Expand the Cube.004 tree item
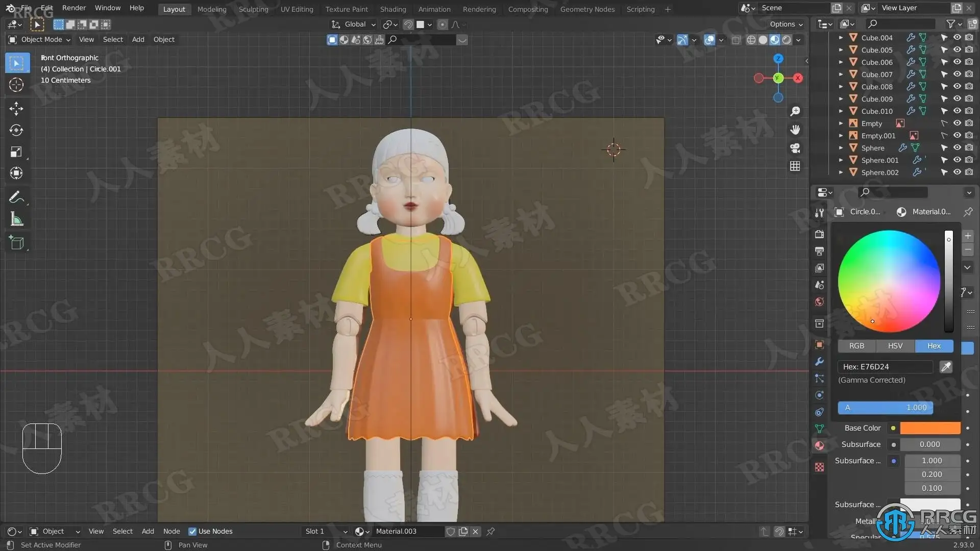This screenshot has width=980, height=551. tap(841, 38)
